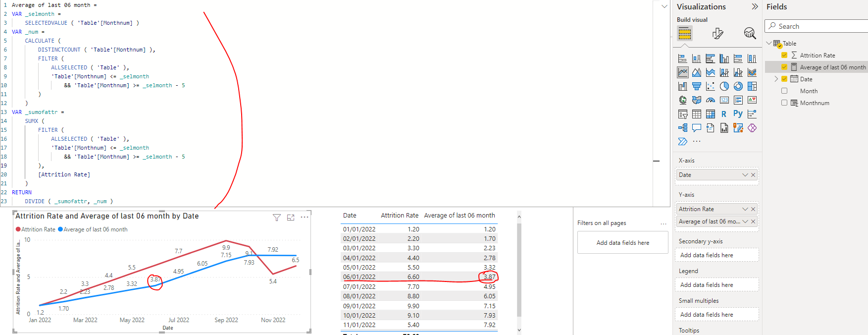Add the Decomposition tree visual
The width and height of the screenshot is (868, 335).
683,128
